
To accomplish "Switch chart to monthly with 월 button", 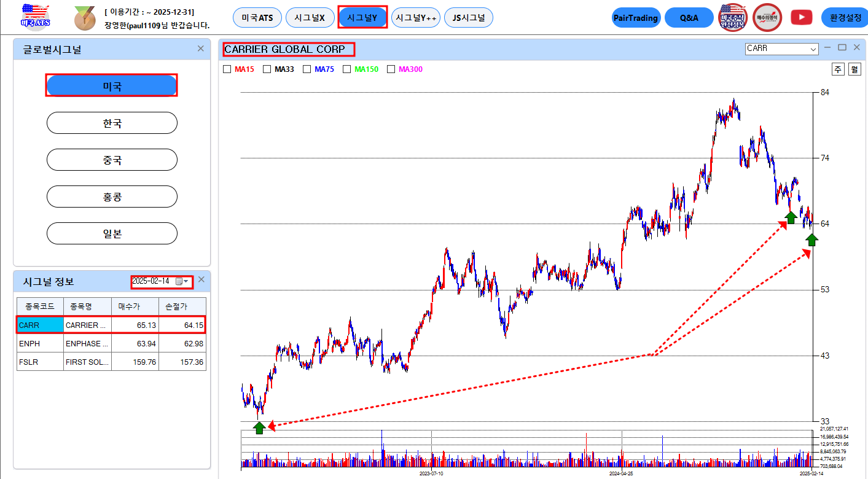I will pos(854,69).
